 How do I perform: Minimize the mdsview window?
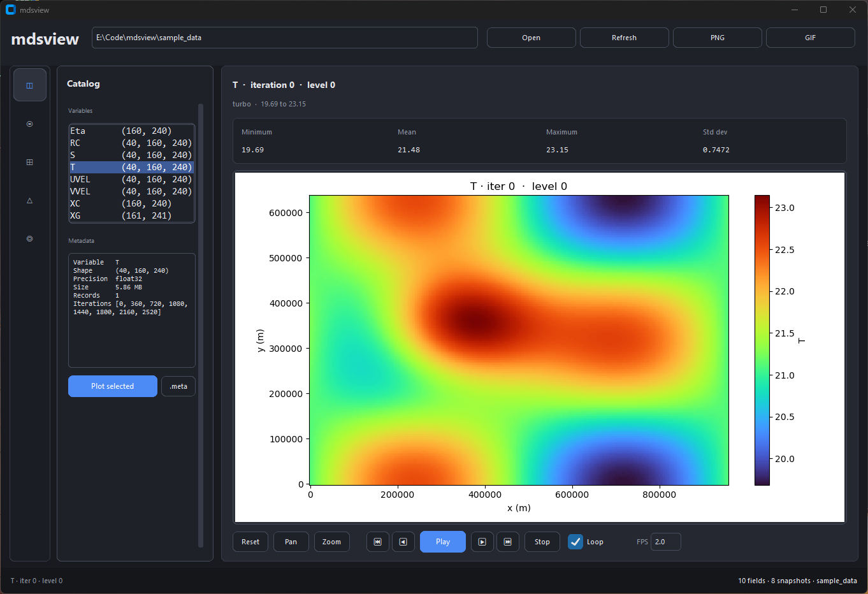coord(795,10)
